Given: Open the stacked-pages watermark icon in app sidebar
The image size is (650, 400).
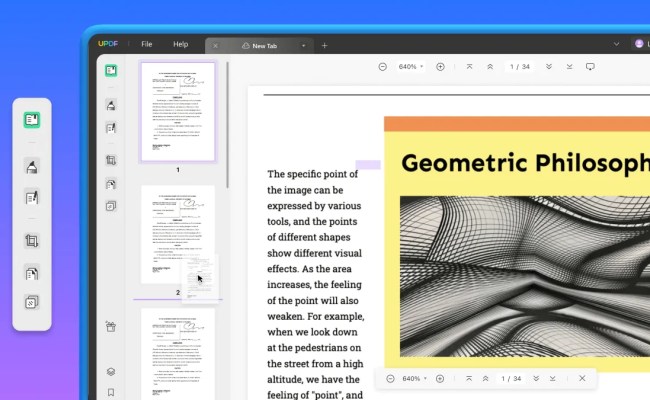Looking at the screenshot, I should (x=111, y=206).
